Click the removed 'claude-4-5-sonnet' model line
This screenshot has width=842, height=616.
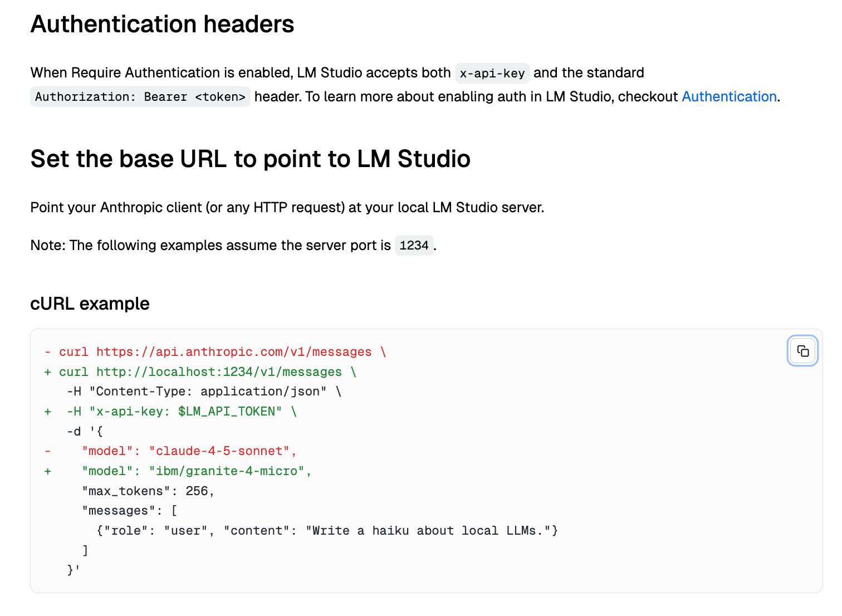click(170, 451)
